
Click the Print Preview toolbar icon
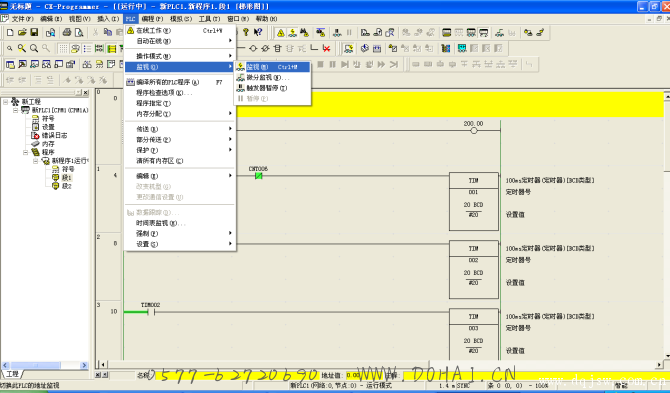point(79,32)
